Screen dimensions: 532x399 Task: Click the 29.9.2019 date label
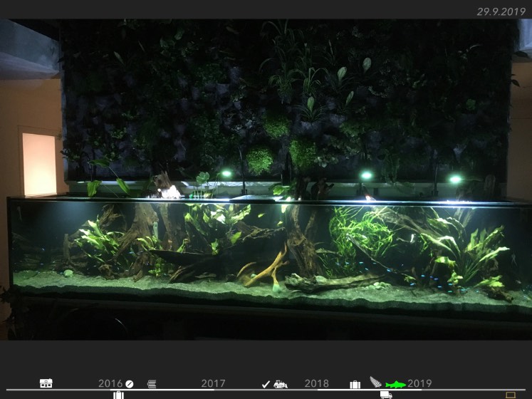click(x=501, y=11)
